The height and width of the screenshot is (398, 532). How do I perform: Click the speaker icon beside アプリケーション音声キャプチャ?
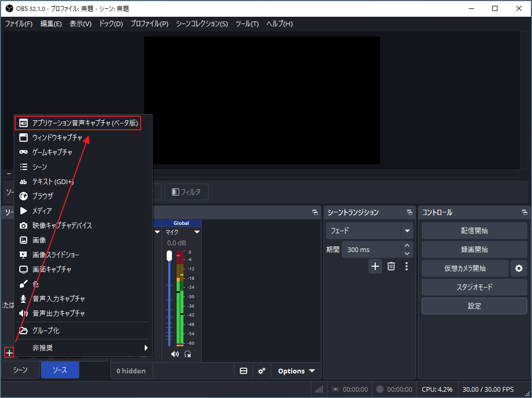pos(24,123)
